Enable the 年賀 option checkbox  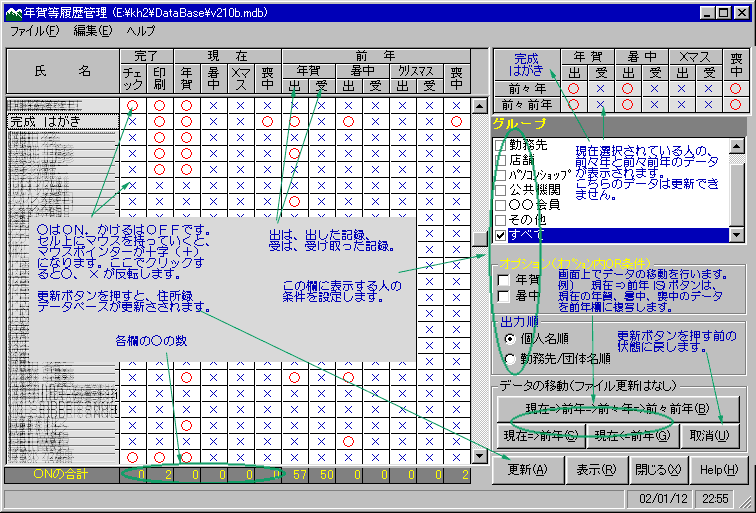tap(505, 280)
